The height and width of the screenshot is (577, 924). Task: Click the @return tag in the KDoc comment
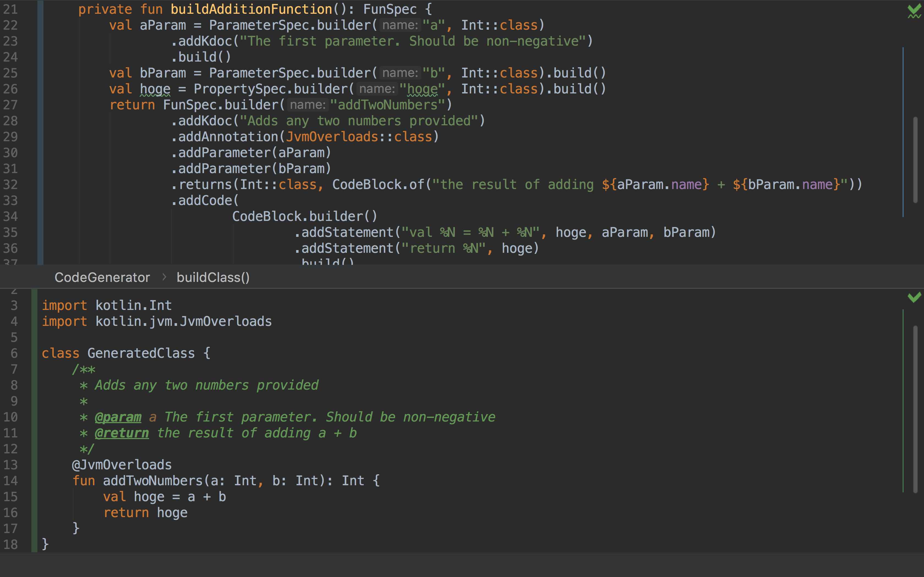(x=122, y=433)
